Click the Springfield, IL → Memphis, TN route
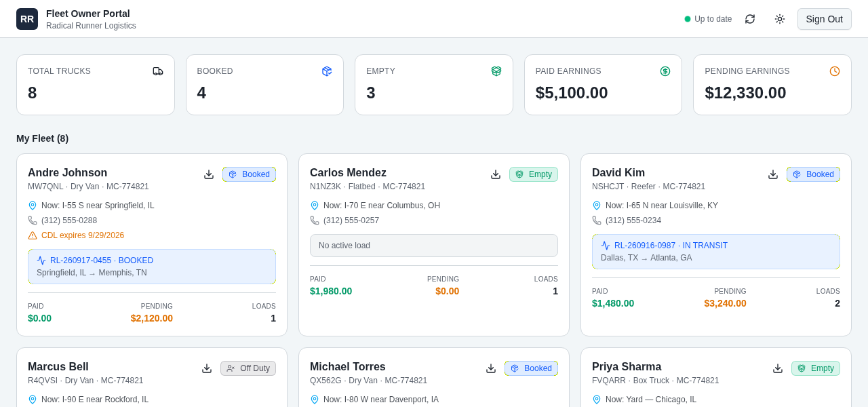The width and height of the screenshot is (868, 407). (x=92, y=273)
